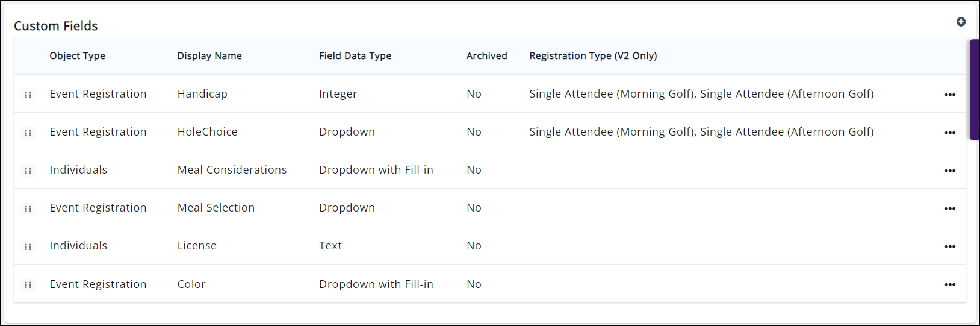This screenshot has width=980, height=326.
Task: Show the options menu for the License field
Action: (x=950, y=246)
